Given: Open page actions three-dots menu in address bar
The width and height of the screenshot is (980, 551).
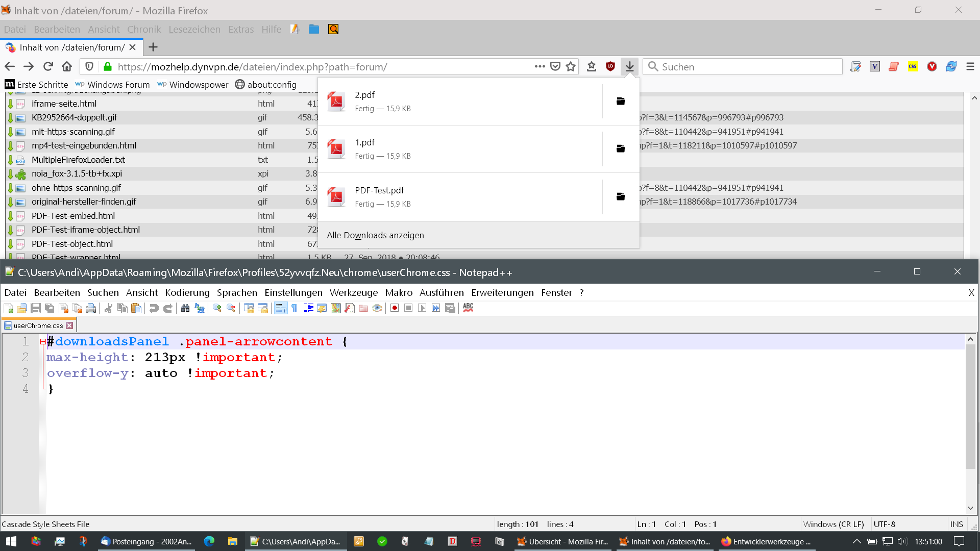Looking at the screenshot, I should (x=540, y=67).
